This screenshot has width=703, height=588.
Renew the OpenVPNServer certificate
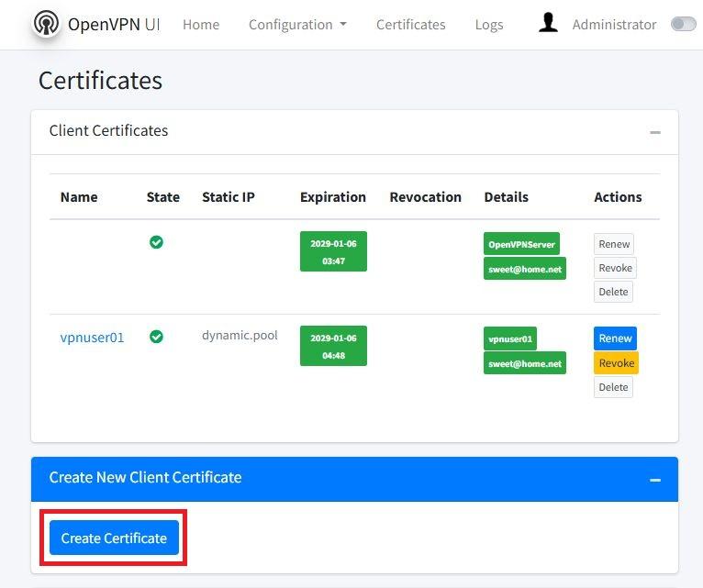tap(614, 244)
